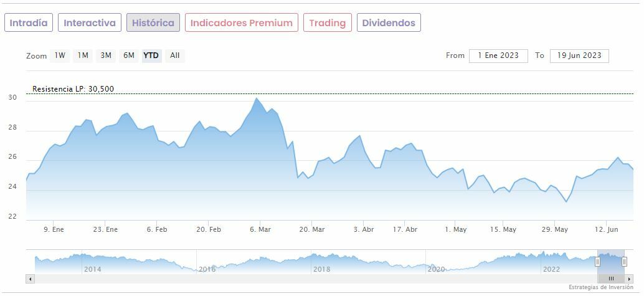Image resolution: width=644 pixels, height=296 pixels.
Task: Set zoom range to 1W
Action: pyautogui.click(x=60, y=55)
